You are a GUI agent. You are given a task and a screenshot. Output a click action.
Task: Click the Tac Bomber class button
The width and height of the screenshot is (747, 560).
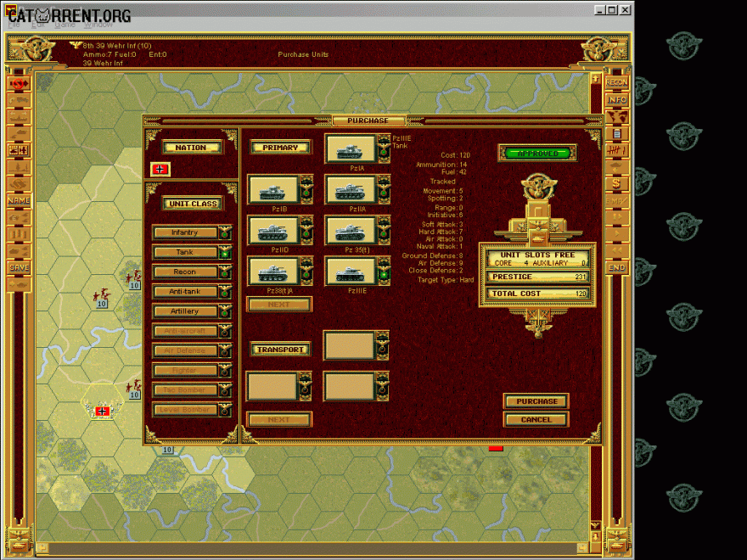pos(185,390)
